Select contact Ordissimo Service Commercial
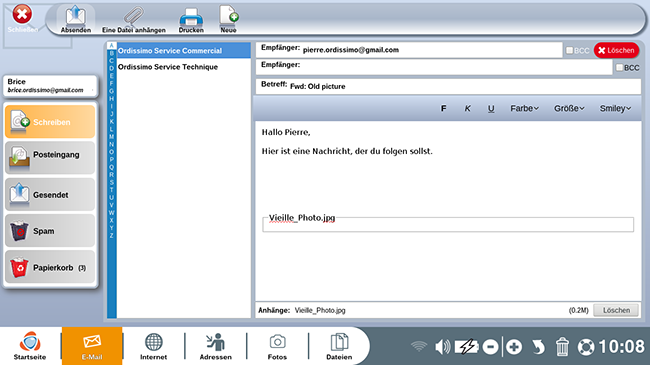 coord(184,51)
